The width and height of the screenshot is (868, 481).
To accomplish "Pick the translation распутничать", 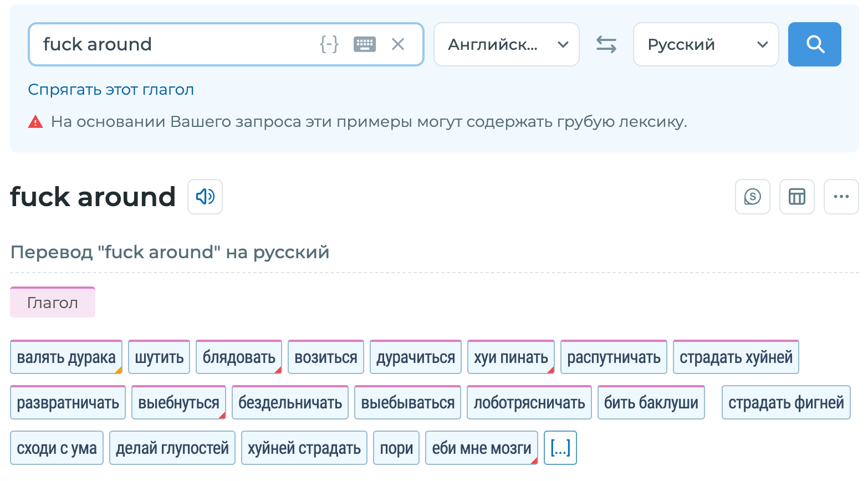I will 614,357.
